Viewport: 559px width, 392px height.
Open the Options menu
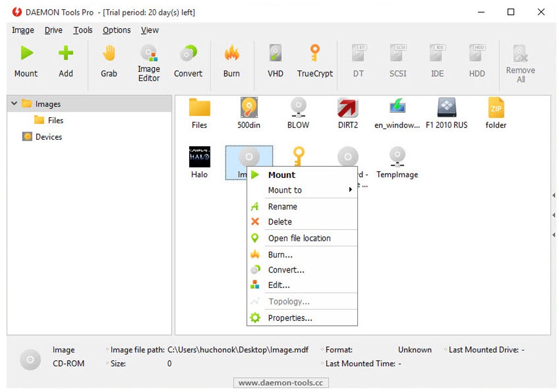click(117, 30)
